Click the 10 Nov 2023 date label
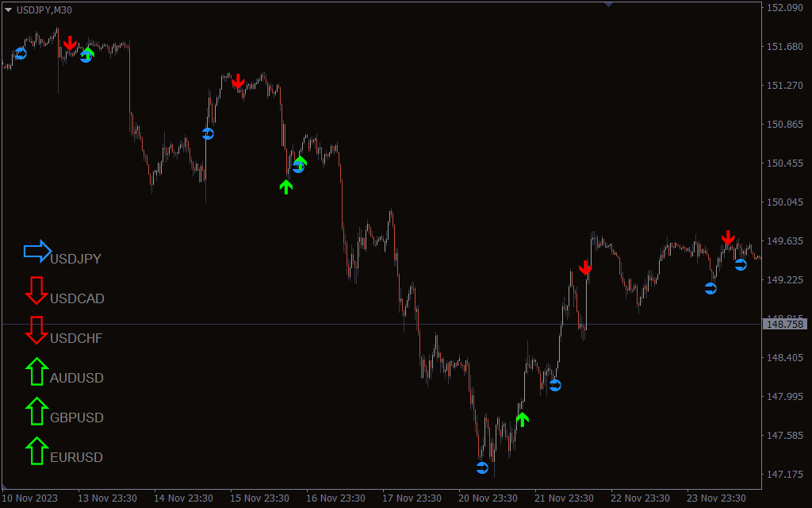The height and width of the screenshot is (508, 812). click(30, 498)
